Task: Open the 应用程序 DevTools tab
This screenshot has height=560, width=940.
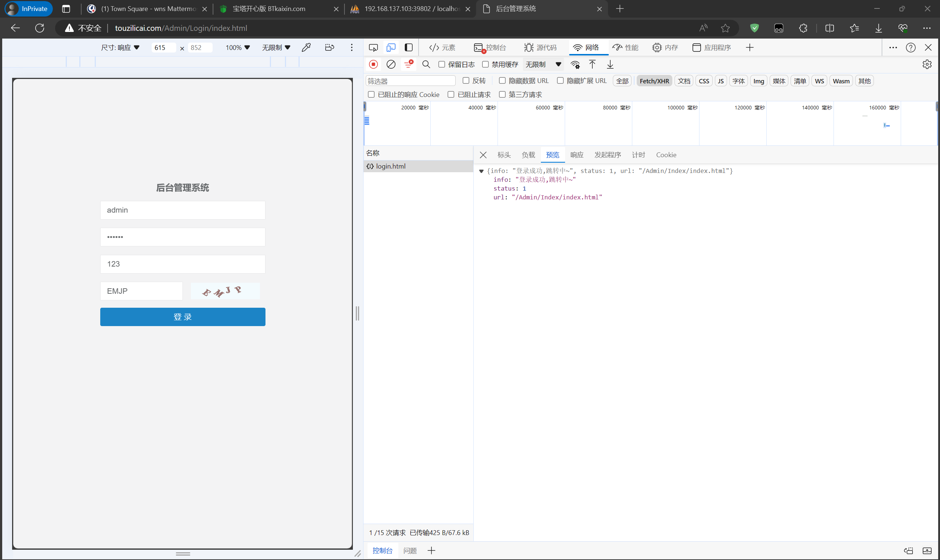Action: [711, 47]
